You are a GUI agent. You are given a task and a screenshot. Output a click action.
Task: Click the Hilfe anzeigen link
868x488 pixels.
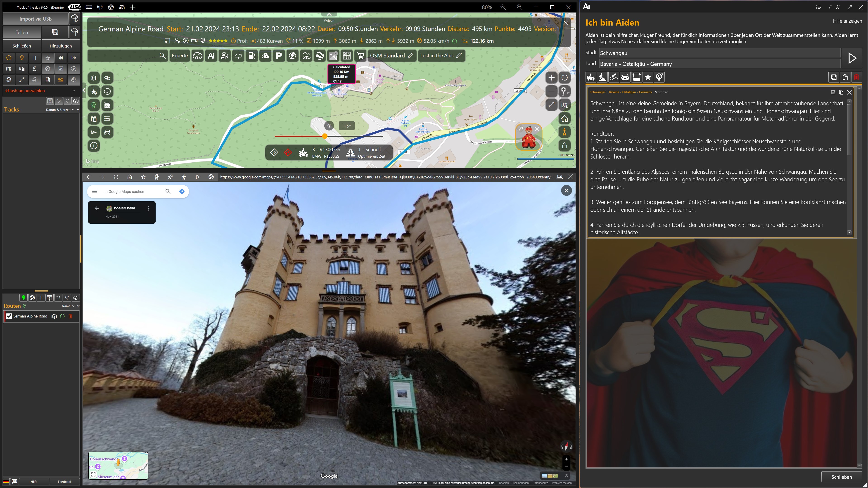click(x=847, y=21)
